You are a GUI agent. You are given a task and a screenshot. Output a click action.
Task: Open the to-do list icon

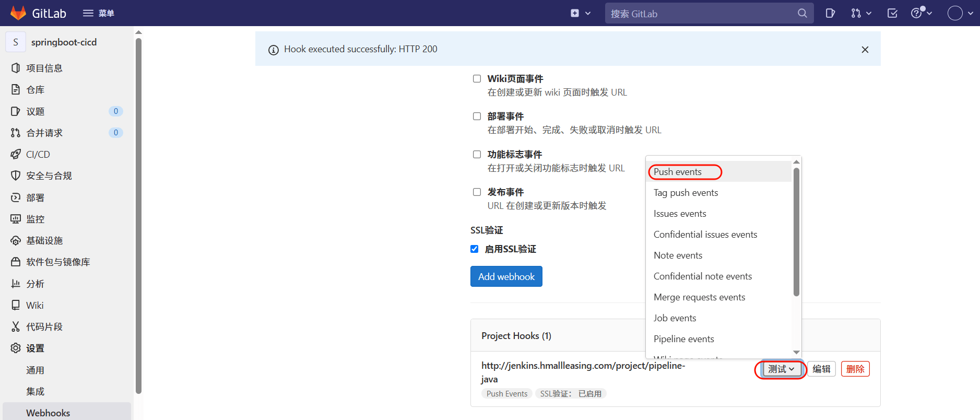click(892, 13)
